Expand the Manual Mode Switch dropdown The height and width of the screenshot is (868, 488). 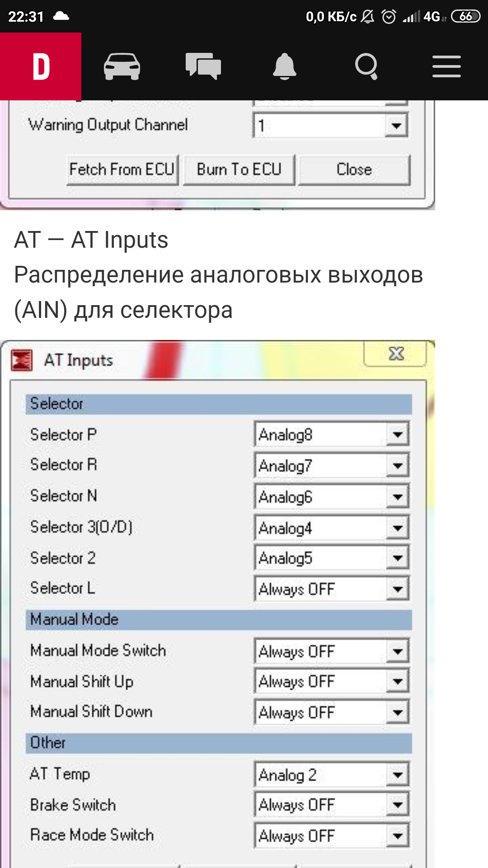(x=398, y=651)
